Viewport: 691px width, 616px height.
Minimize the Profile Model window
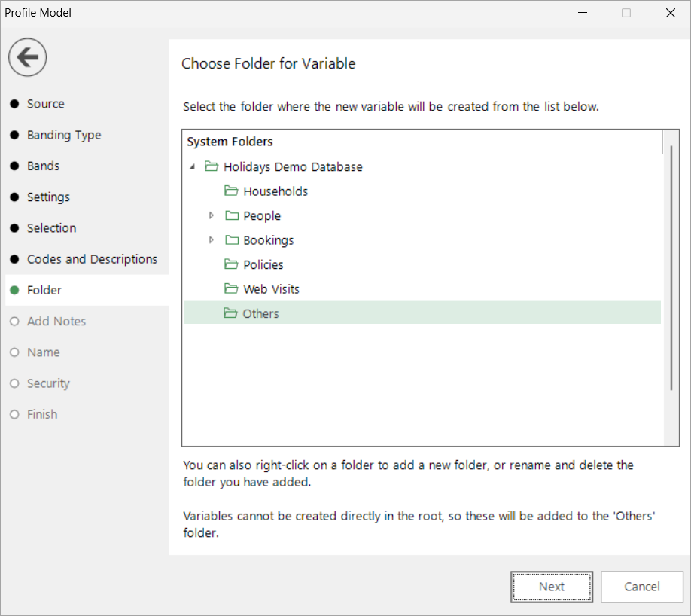(583, 13)
